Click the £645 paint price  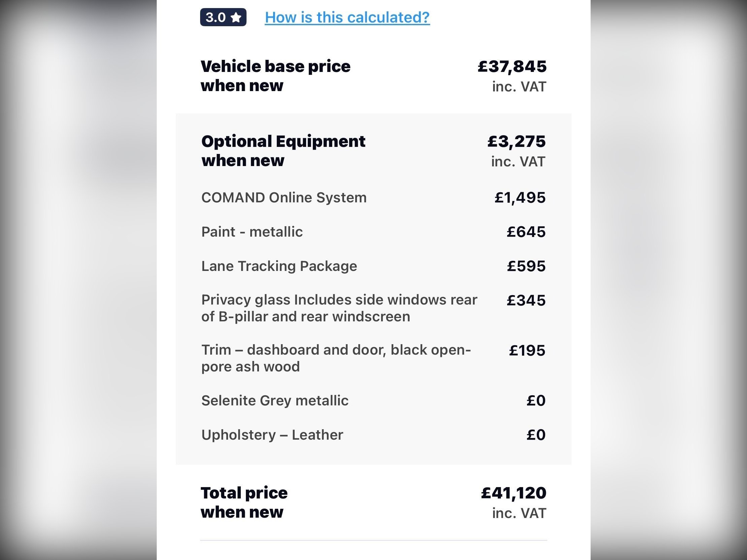[x=526, y=232]
